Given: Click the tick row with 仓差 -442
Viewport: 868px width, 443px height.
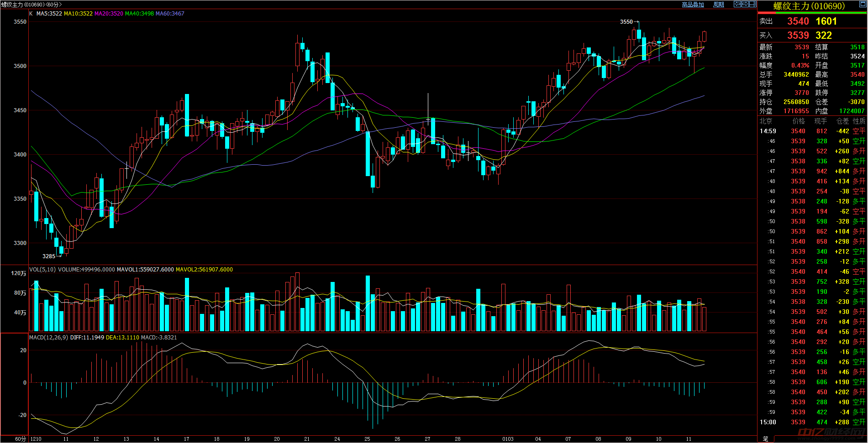Looking at the screenshot, I should pos(812,131).
